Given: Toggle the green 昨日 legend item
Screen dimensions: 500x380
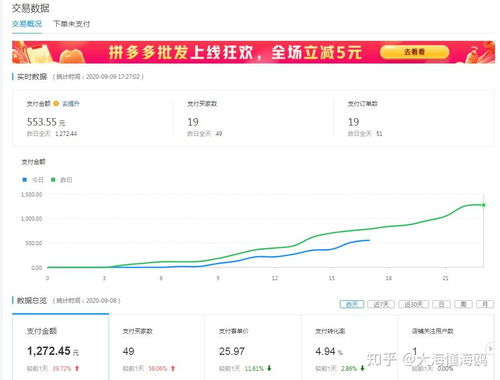Looking at the screenshot, I should tap(61, 180).
